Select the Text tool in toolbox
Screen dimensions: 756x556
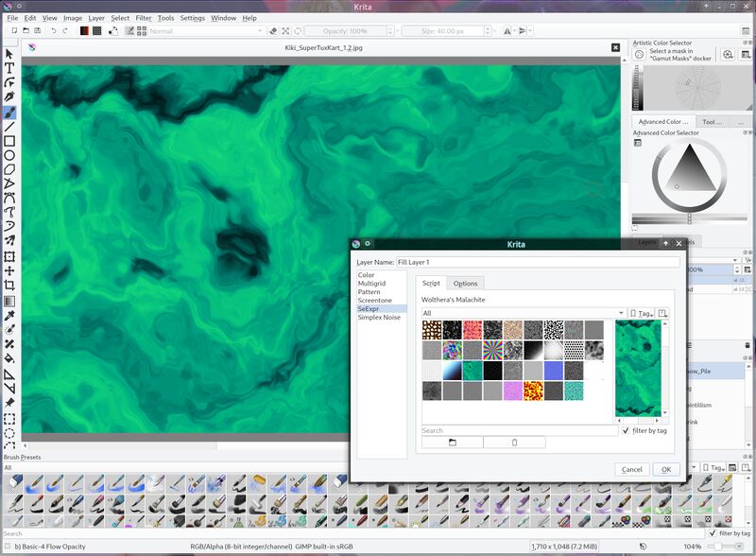[9, 68]
